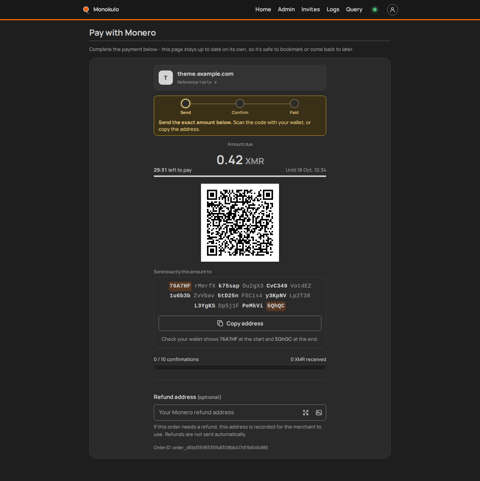Click the 'Refund address' label
480x481 pixels.
pyautogui.click(x=175, y=397)
